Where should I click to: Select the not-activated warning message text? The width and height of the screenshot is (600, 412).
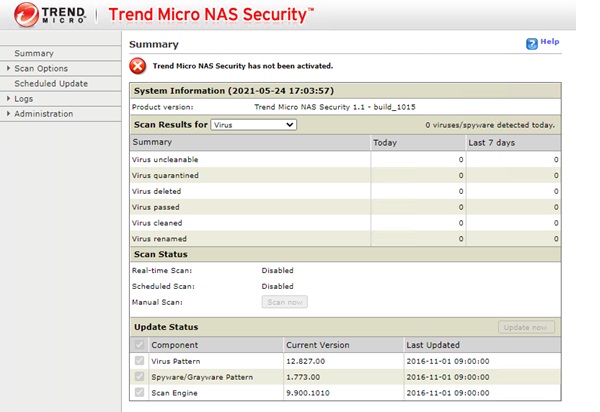coord(243,66)
